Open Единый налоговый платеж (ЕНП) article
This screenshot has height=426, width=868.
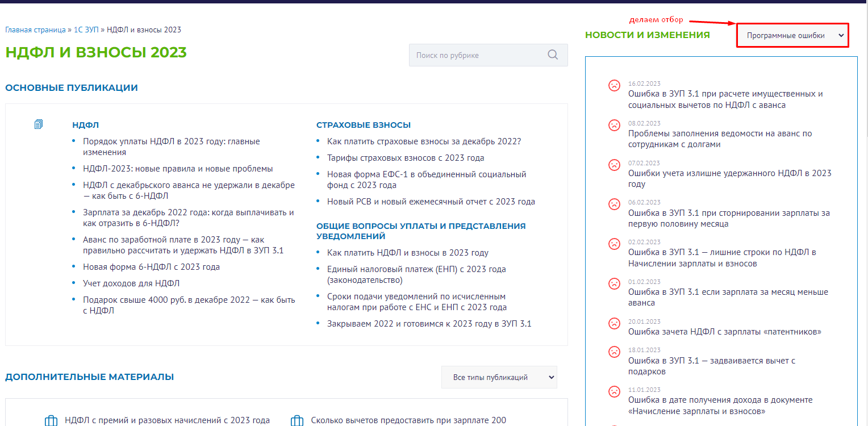(x=416, y=275)
